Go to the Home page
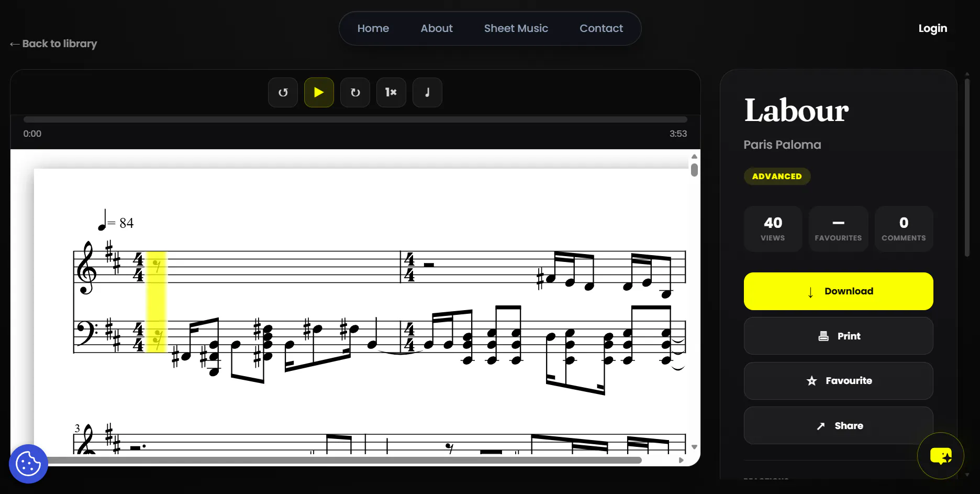Image resolution: width=980 pixels, height=494 pixels. coord(373,28)
